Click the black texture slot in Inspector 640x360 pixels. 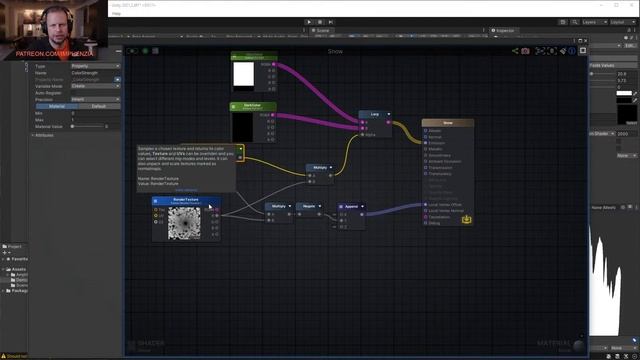627,114
